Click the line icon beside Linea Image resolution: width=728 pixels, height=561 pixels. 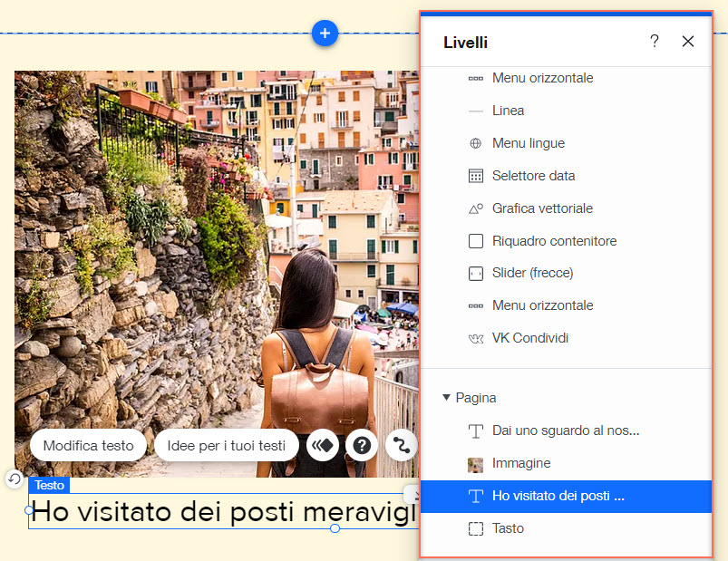click(x=475, y=111)
